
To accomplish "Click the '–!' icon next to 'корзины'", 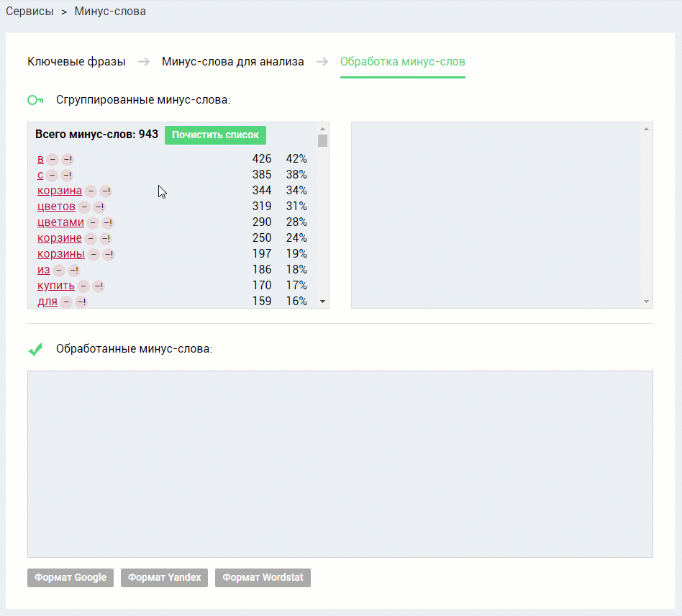I will pos(109,255).
